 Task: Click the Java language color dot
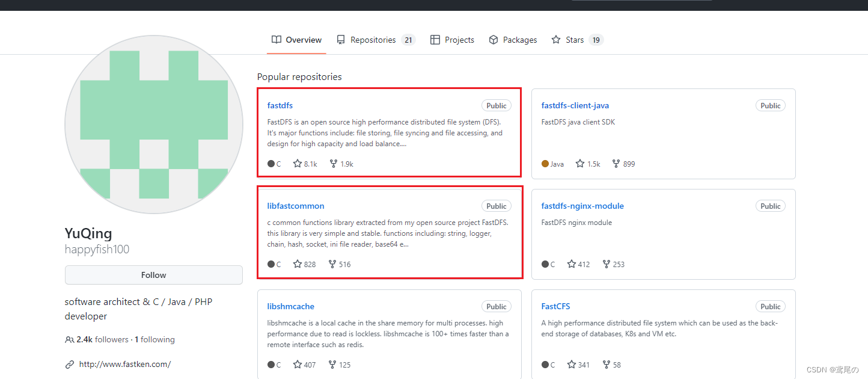click(545, 164)
